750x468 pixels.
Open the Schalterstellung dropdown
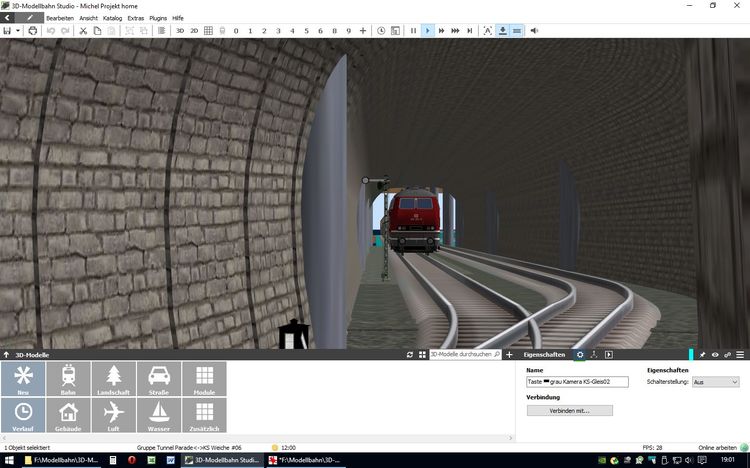coord(716,382)
